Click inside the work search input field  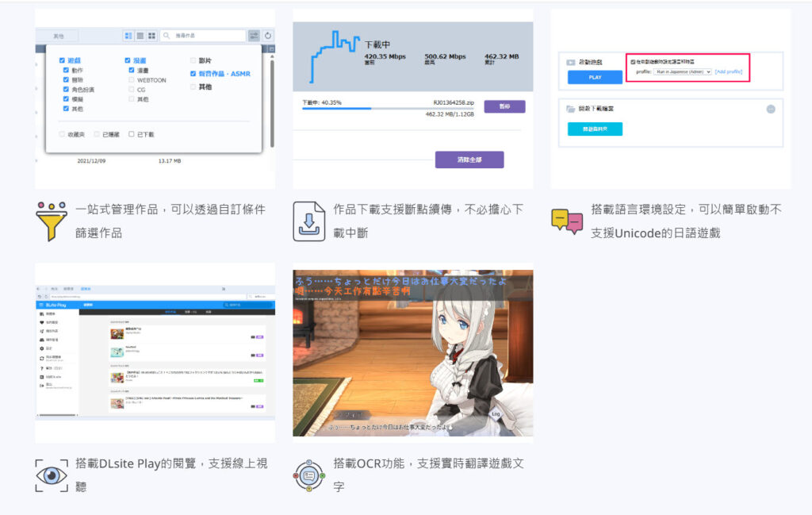pos(204,37)
